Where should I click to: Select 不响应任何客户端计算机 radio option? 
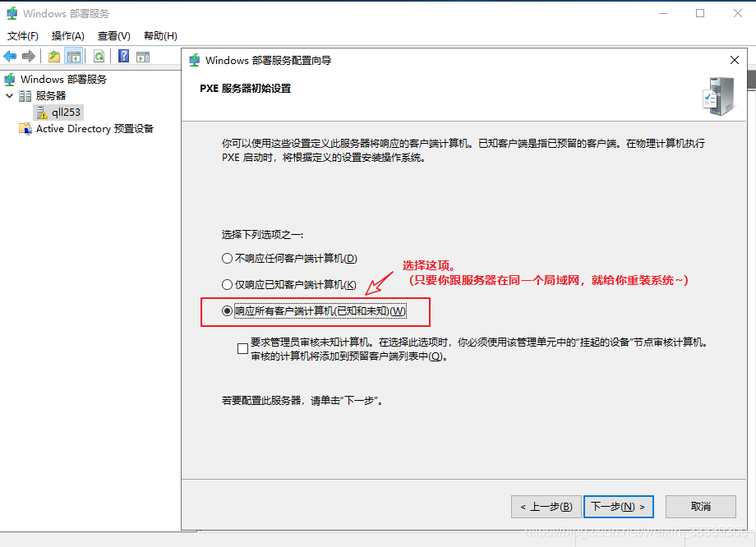[228, 259]
